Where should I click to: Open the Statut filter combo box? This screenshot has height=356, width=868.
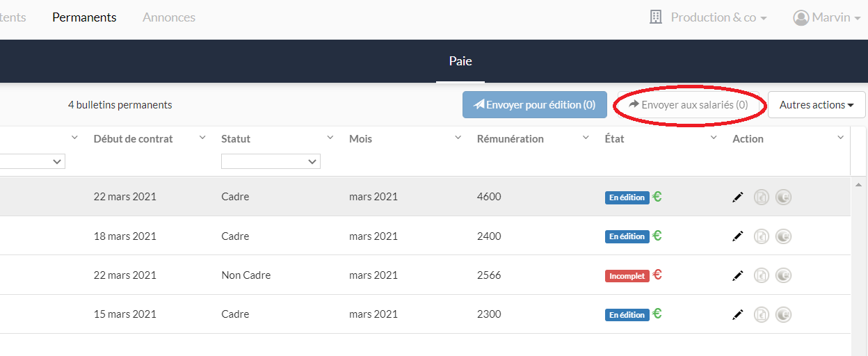pyautogui.click(x=271, y=161)
